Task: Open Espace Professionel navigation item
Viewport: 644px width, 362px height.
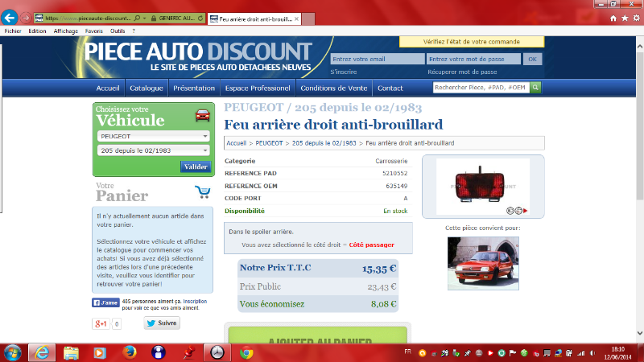Action: [258, 88]
